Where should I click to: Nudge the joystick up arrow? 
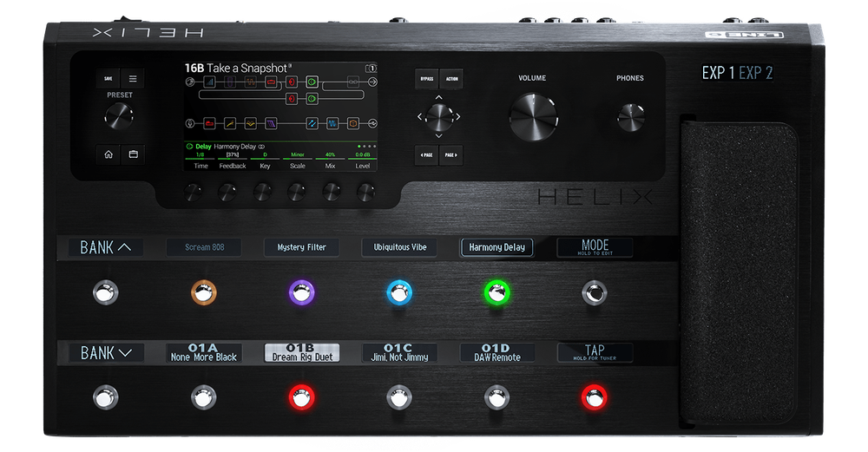tap(438, 97)
